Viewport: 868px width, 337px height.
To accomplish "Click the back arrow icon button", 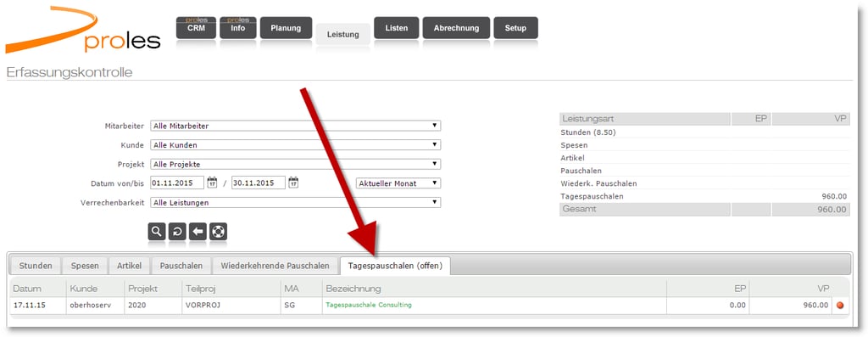I will [198, 232].
